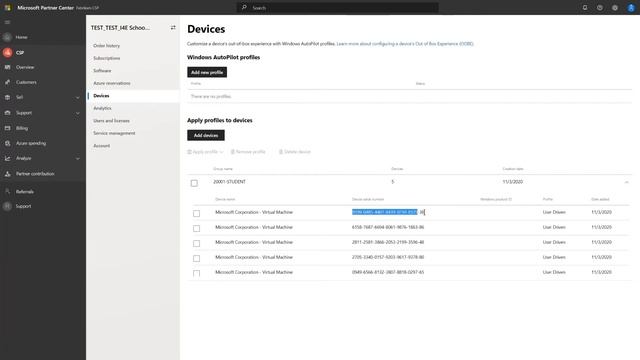Select the 20001-STUDENT group checkbox

pyautogui.click(x=194, y=183)
